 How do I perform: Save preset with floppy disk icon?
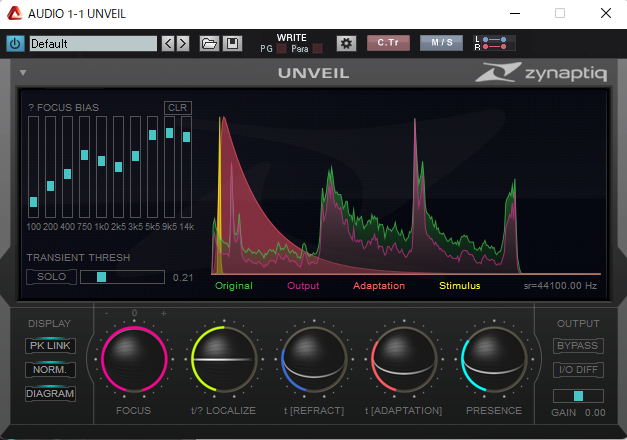click(x=232, y=43)
